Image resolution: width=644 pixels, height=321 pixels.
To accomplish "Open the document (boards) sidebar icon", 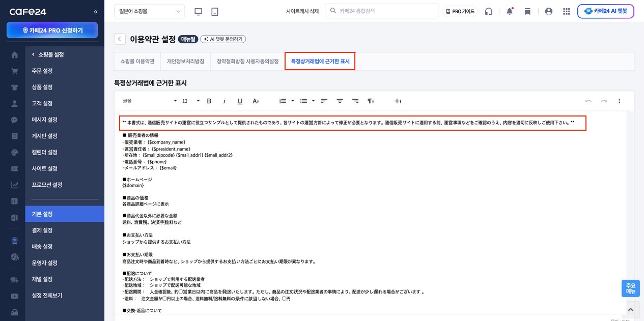I will (x=15, y=136).
